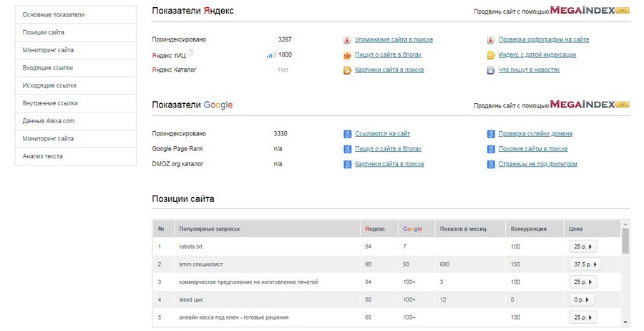This screenshot has height=331, width=644.
Task: Click the тИЦ value '1800'
Action: (285, 54)
